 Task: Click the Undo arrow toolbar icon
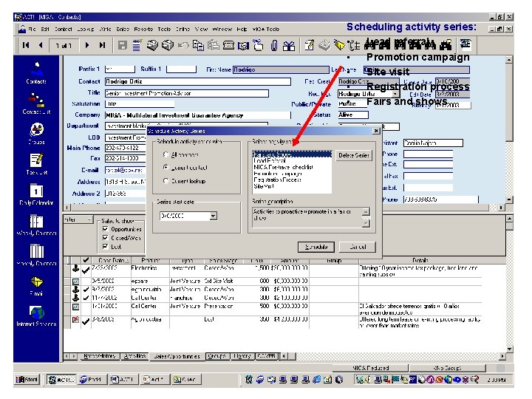point(183,46)
